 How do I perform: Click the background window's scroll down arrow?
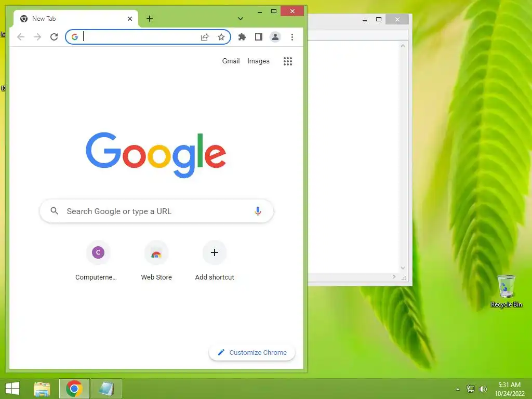[x=403, y=268]
